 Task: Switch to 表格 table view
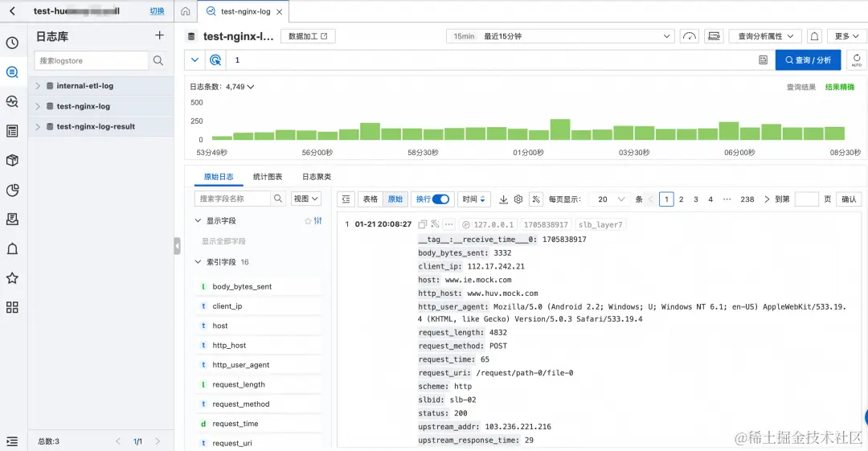(371, 199)
